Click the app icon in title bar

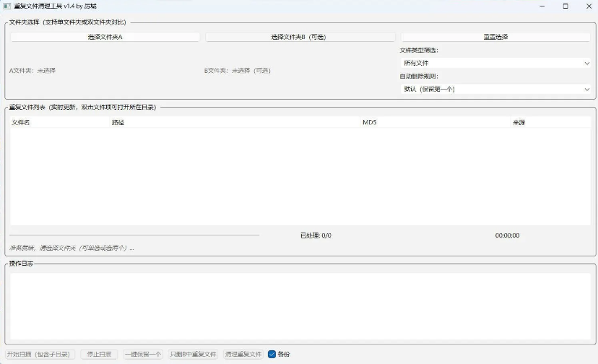tap(6, 6)
